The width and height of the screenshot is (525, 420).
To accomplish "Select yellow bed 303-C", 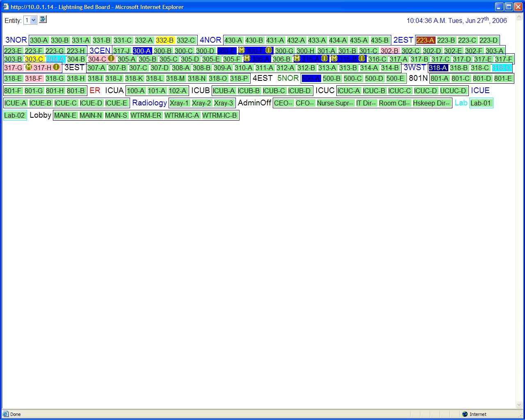I will [x=34, y=59].
